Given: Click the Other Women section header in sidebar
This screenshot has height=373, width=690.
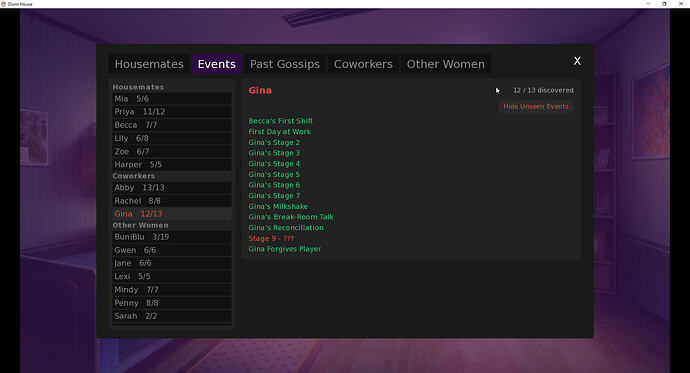Looking at the screenshot, I should tap(140, 225).
